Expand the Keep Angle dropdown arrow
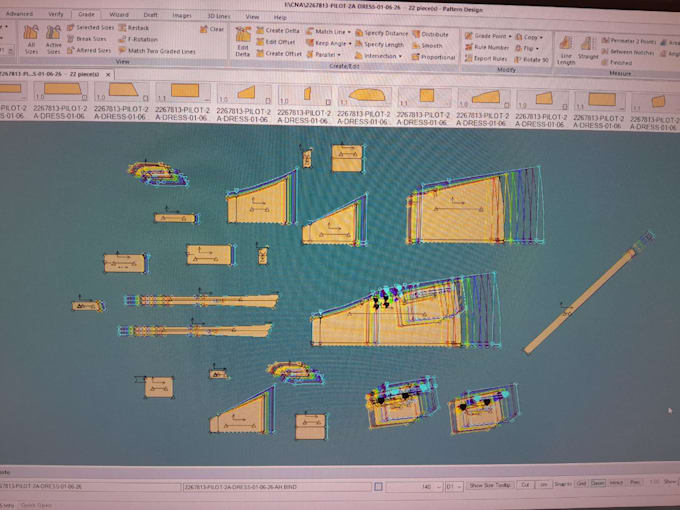The image size is (680, 510). (350, 43)
